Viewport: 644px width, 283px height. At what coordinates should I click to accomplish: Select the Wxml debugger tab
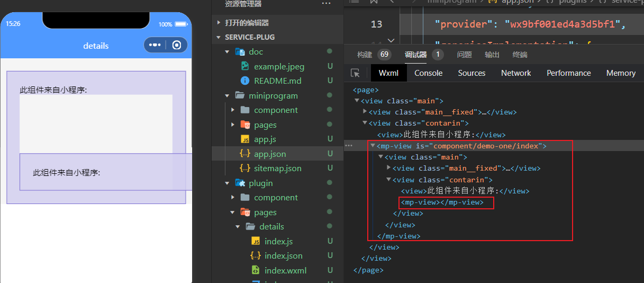pyautogui.click(x=389, y=73)
